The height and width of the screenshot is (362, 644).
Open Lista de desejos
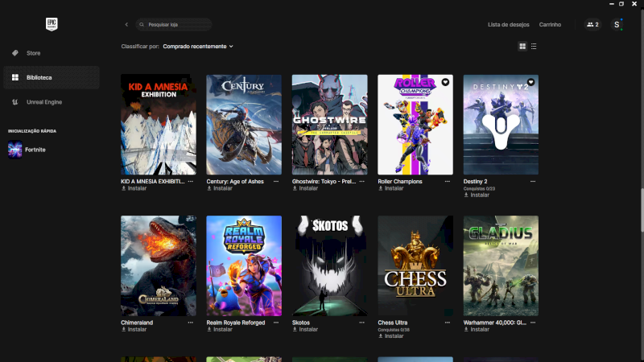(509, 25)
